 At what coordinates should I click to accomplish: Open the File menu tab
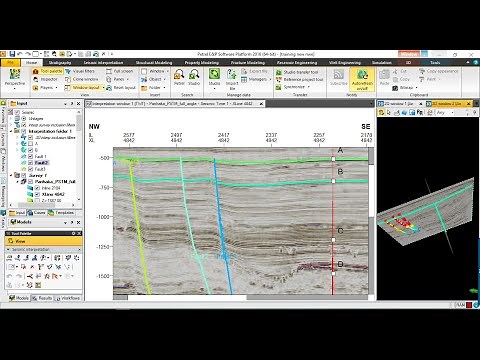click(x=10, y=62)
